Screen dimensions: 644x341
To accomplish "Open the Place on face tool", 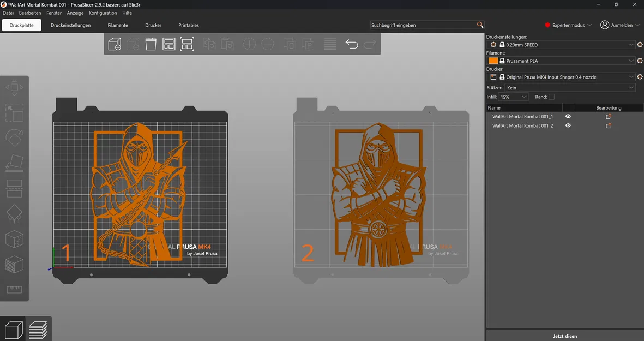I will tap(14, 162).
